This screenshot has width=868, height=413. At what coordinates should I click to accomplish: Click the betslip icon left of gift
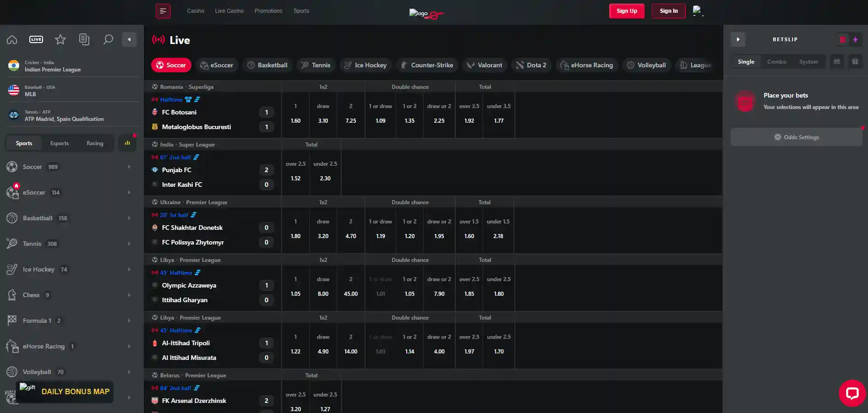click(x=837, y=62)
